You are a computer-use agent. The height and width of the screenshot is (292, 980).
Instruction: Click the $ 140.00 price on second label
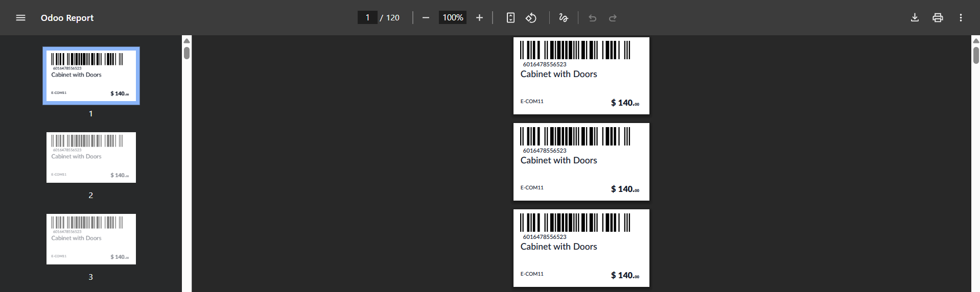[625, 189]
